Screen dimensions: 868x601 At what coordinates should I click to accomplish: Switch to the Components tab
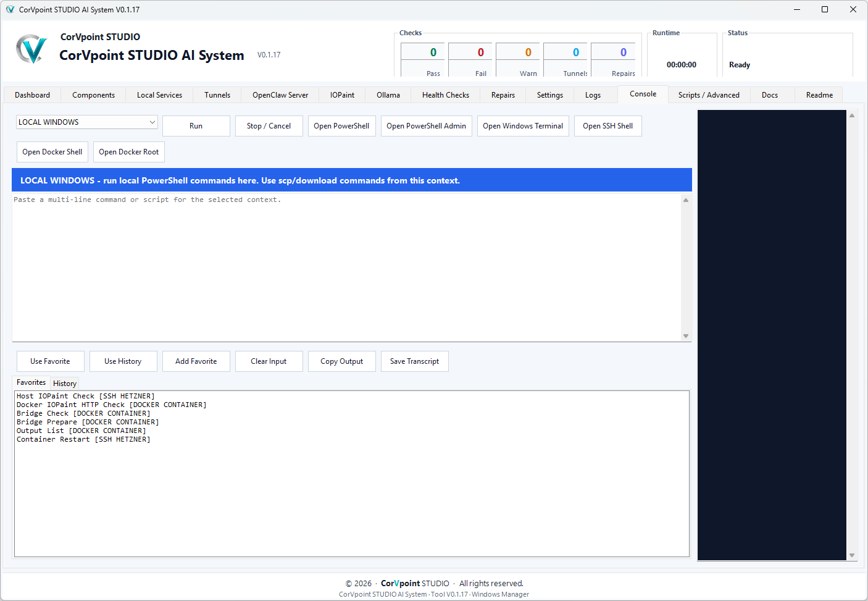click(x=93, y=95)
